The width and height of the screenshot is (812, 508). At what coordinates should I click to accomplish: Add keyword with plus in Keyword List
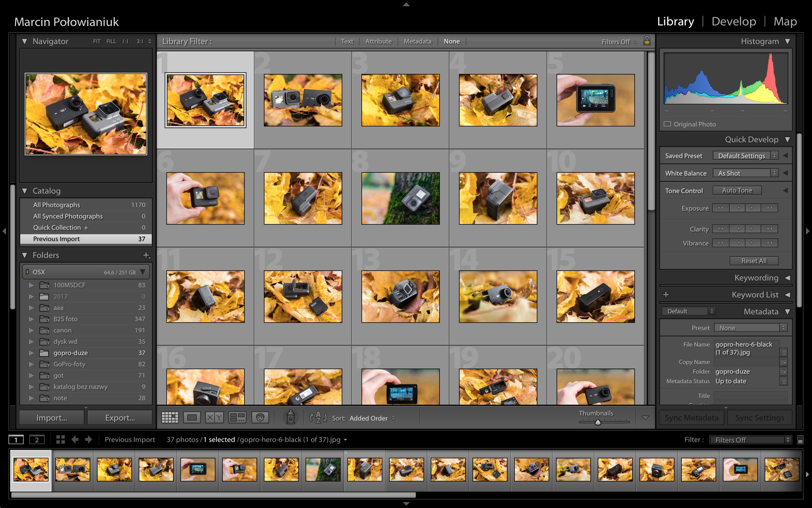point(666,295)
